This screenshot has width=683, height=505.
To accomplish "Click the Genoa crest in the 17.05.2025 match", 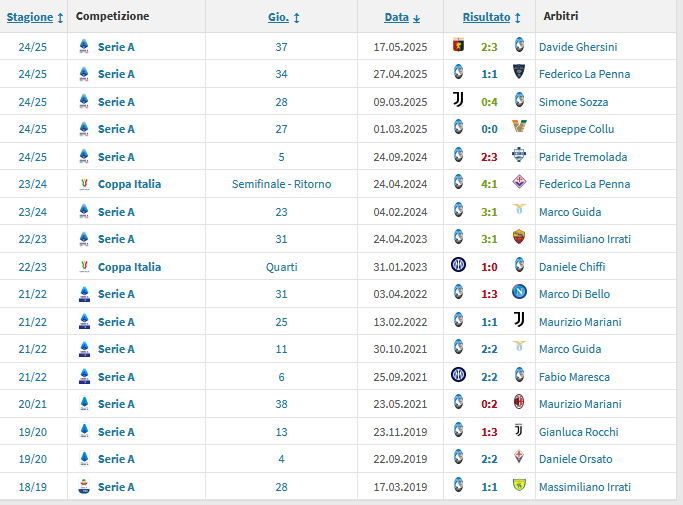I will pyautogui.click(x=458, y=46).
